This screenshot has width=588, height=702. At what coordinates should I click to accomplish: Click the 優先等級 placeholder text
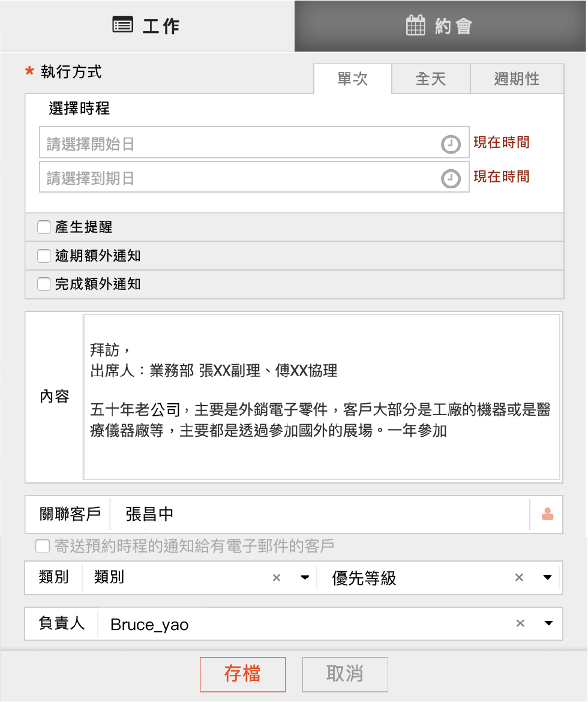pos(364,578)
